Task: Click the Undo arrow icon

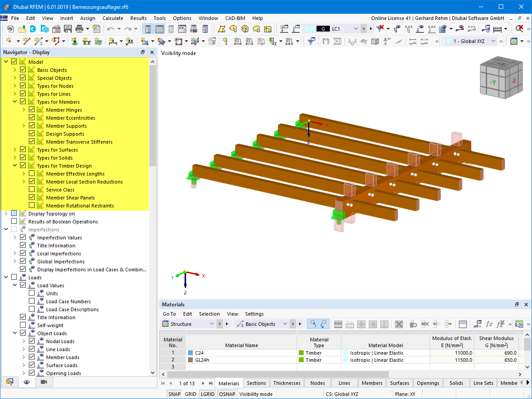Action: 111,29
